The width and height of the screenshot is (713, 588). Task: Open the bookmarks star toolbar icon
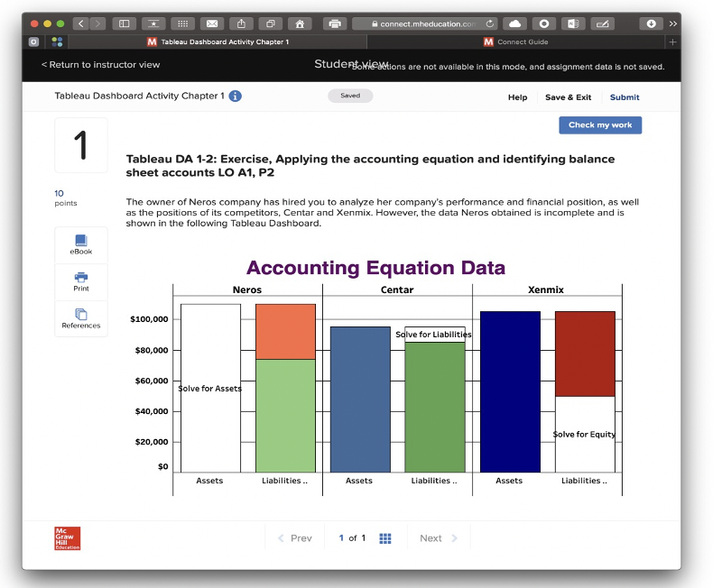tap(153, 23)
